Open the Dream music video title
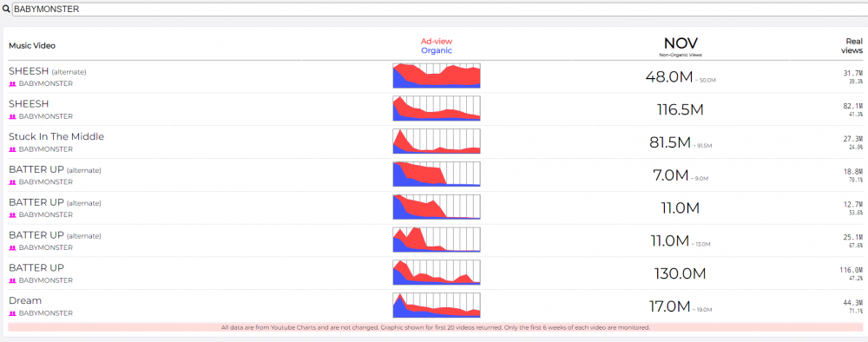Viewport: 868px width, 342px height. 25,300
